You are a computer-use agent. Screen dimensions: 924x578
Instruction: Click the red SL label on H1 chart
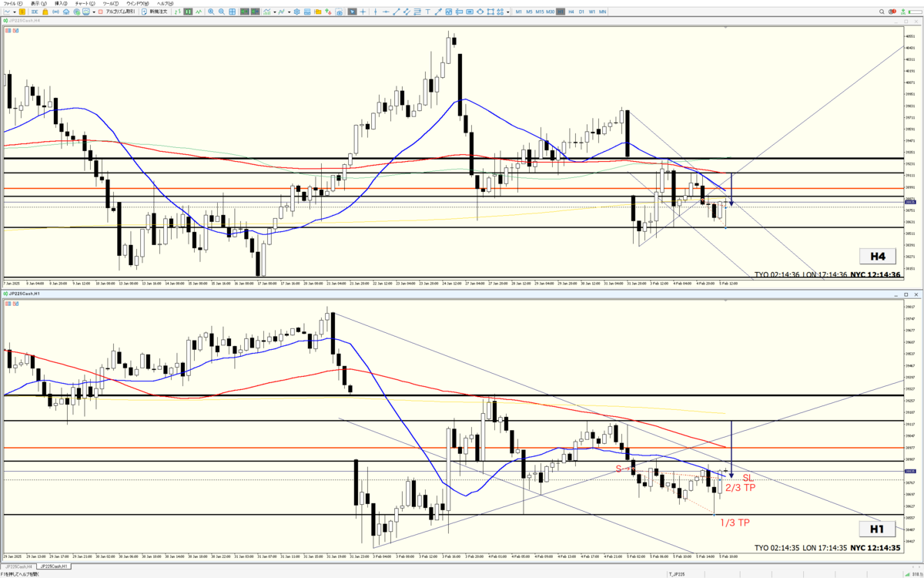tap(748, 479)
